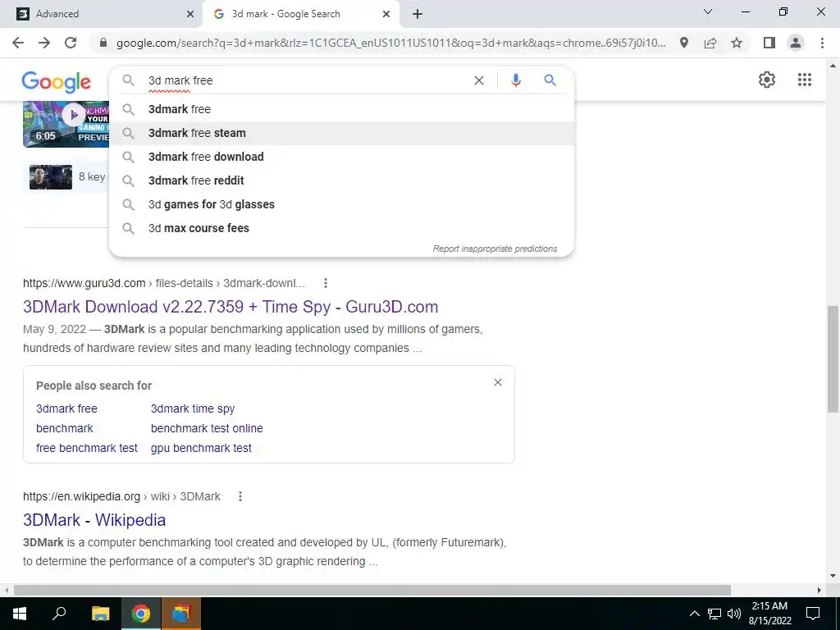Click the scroll right arrow

[819, 590]
